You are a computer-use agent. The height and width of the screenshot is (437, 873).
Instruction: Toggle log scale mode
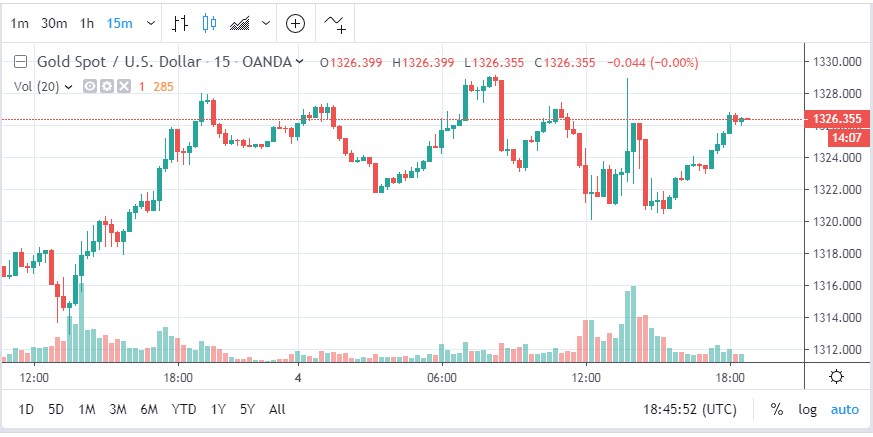click(807, 410)
